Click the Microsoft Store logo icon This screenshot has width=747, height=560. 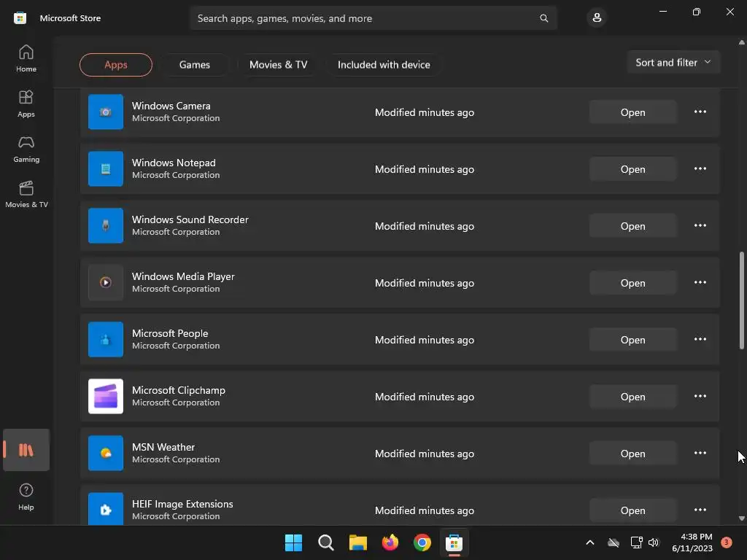click(x=20, y=18)
